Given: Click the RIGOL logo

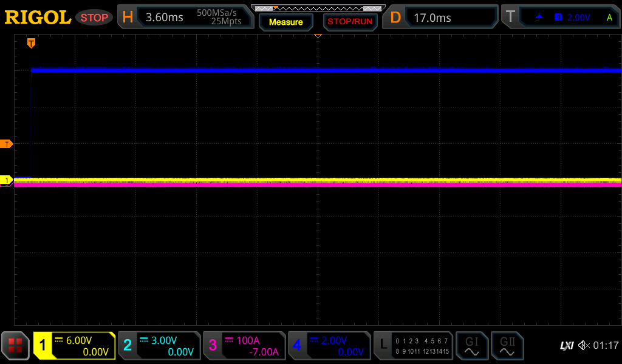Looking at the screenshot, I should (x=38, y=18).
